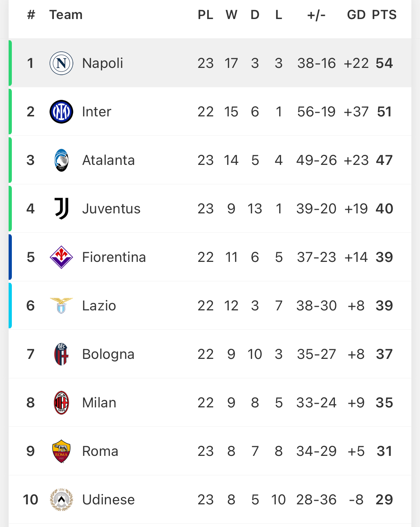Sort table by PTS column header
420x527 pixels.
pos(384,15)
